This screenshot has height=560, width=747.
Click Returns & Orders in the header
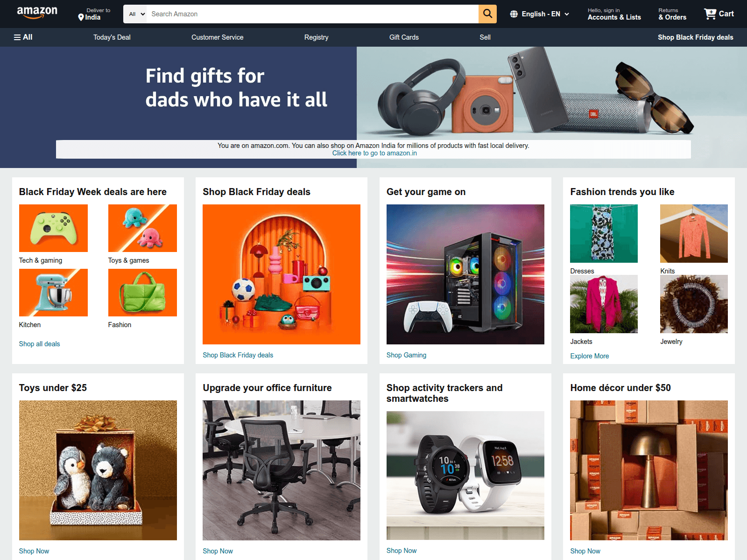coord(672,14)
